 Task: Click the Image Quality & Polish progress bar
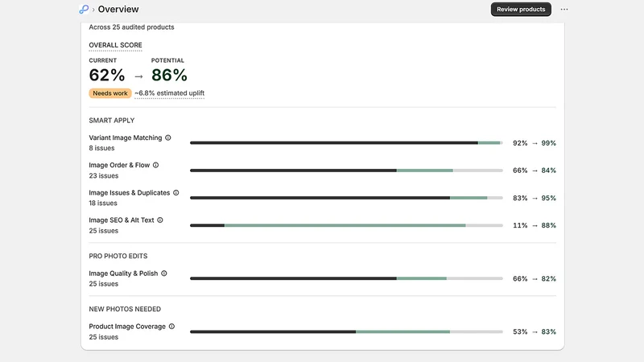coord(346,278)
